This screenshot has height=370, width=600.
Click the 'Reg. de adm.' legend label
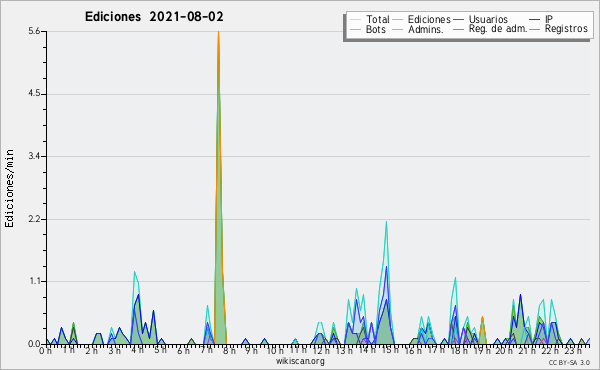pos(498,29)
